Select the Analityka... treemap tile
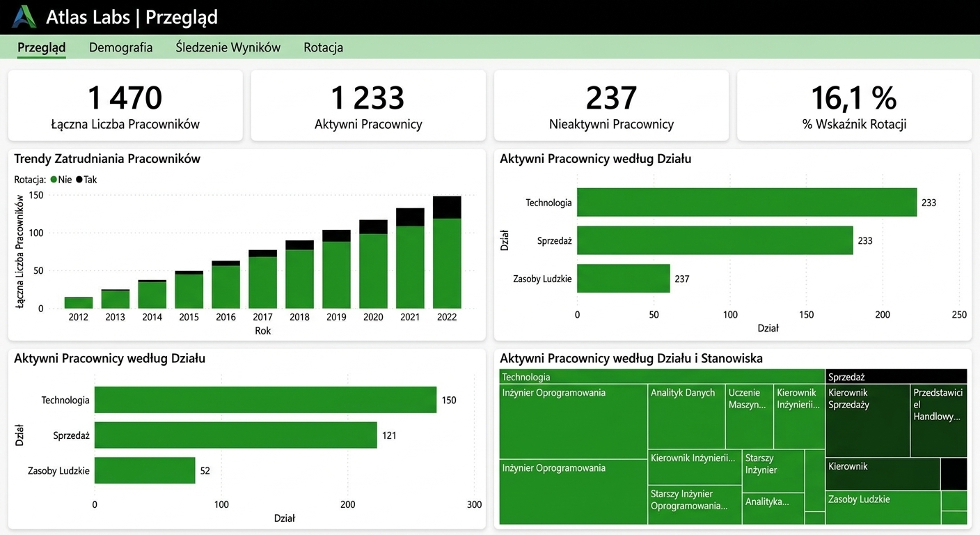 click(773, 509)
